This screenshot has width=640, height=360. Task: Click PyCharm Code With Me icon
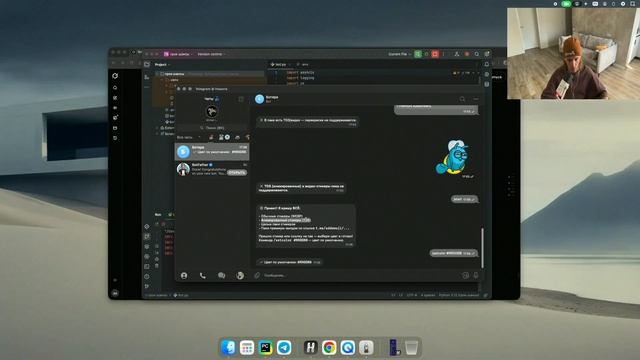click(x=457, y=54)
